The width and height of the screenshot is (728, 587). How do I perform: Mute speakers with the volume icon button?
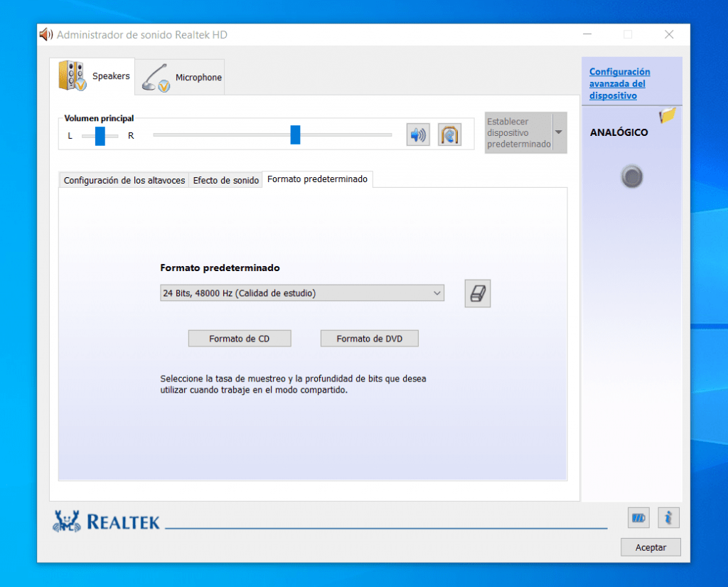pos(418,134)
